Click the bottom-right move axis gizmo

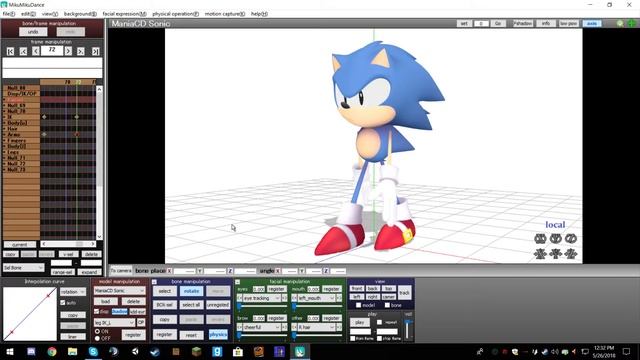pos(571,253)
